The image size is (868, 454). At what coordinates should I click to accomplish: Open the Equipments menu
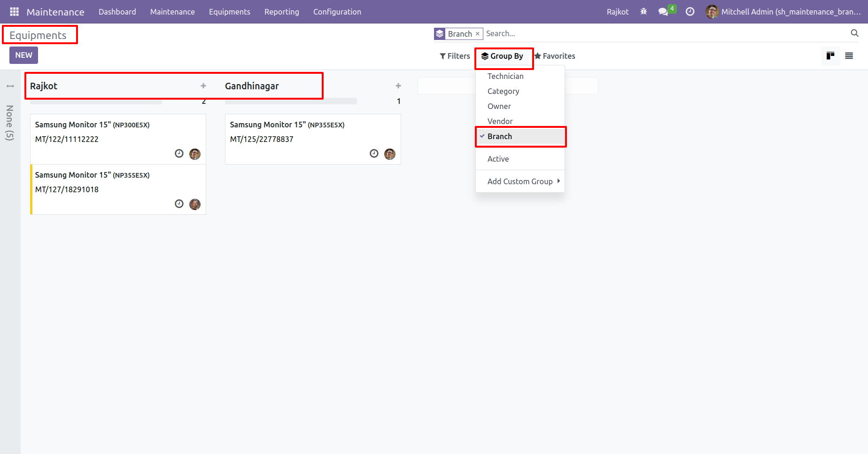[230, 12]
